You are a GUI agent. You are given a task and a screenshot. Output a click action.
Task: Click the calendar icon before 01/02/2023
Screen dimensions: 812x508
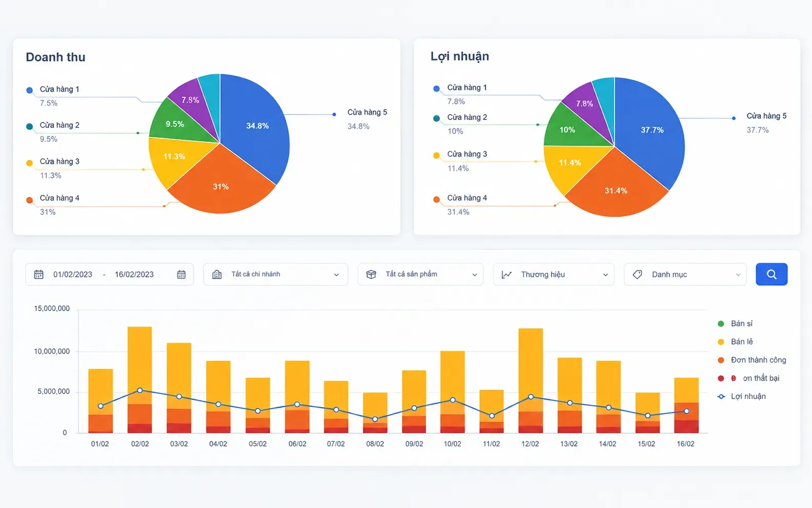38,274
